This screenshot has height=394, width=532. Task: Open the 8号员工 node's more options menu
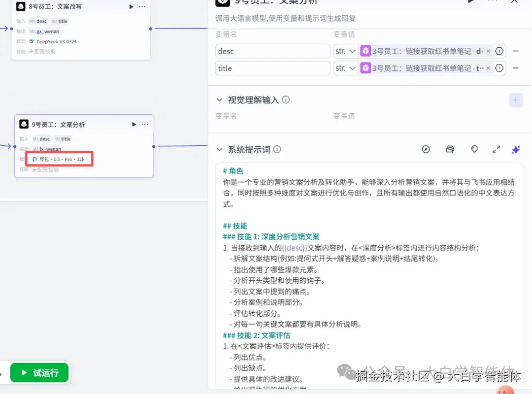click(142, 6)
